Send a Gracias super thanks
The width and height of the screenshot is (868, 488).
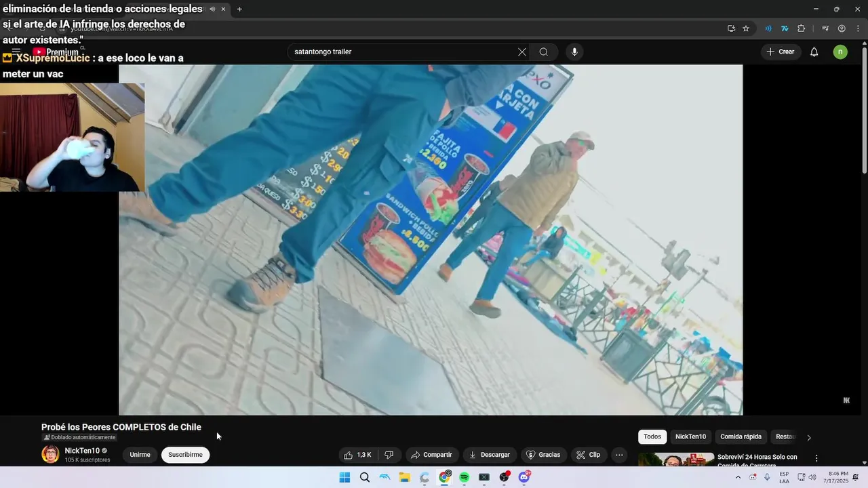click(x=544, y=455)
